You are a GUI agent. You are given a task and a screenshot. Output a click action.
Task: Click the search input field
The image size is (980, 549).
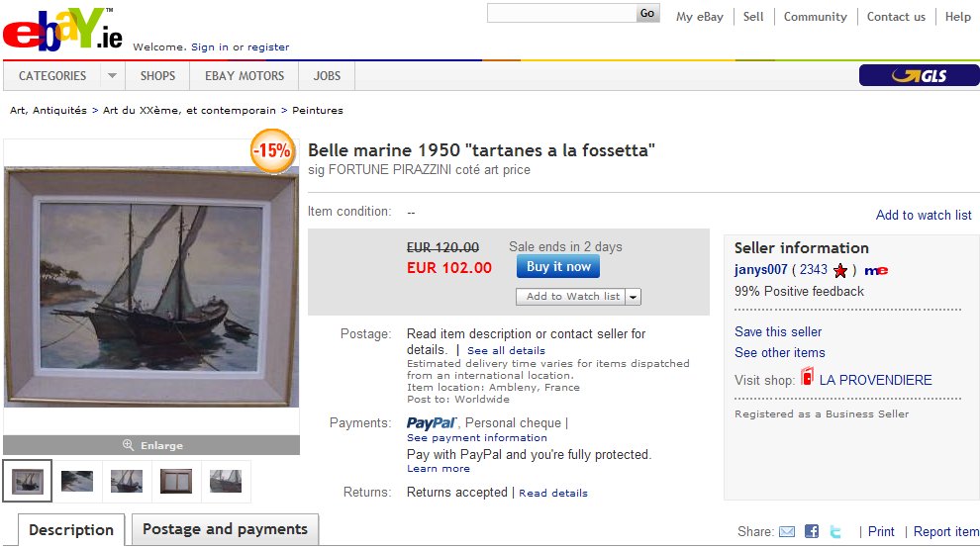click(560, 14)
